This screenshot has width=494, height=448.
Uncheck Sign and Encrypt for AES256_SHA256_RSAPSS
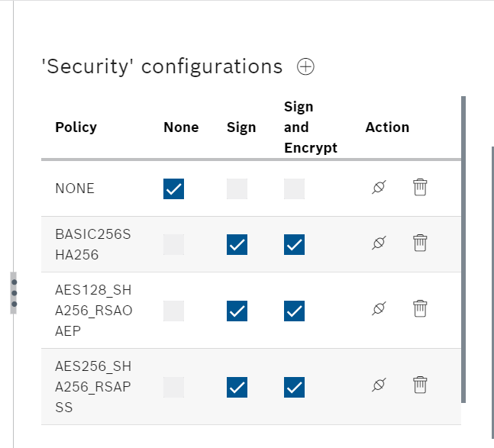(x=294, y=387)
